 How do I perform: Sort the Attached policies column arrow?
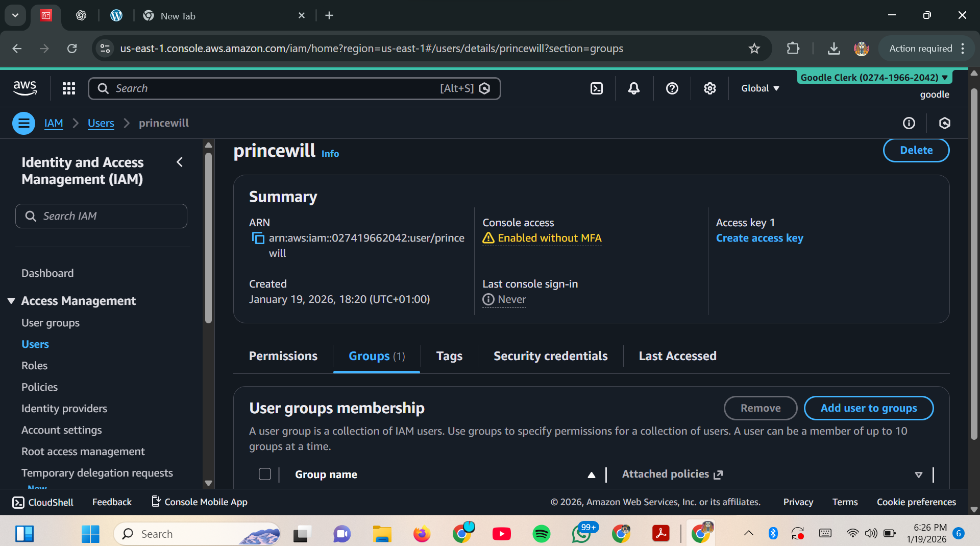(919, 474)
